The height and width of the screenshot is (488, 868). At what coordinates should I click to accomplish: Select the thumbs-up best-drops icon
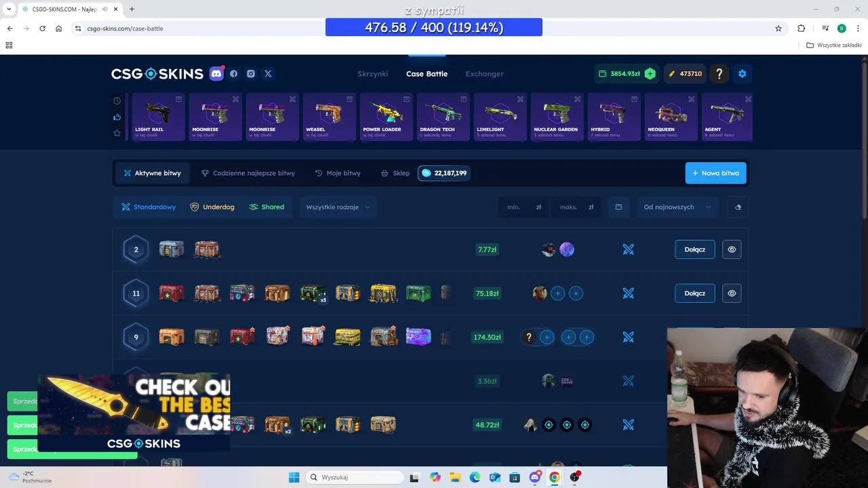[x=117, y=117]
